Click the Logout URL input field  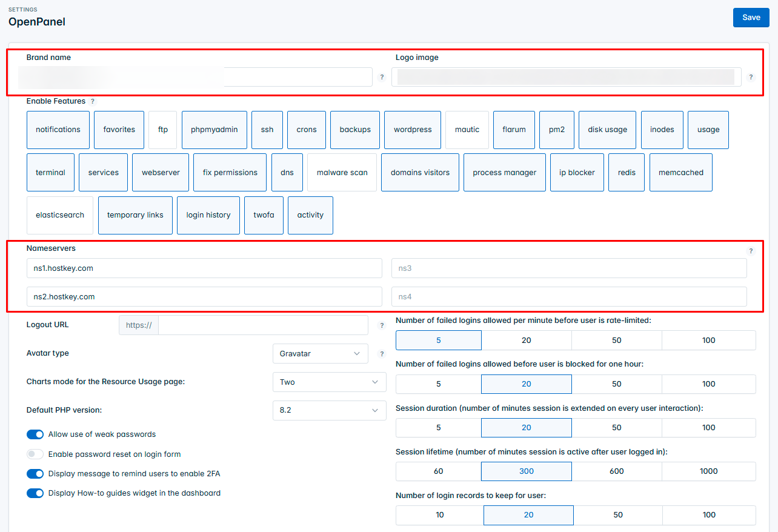click(x=262, y=325)
